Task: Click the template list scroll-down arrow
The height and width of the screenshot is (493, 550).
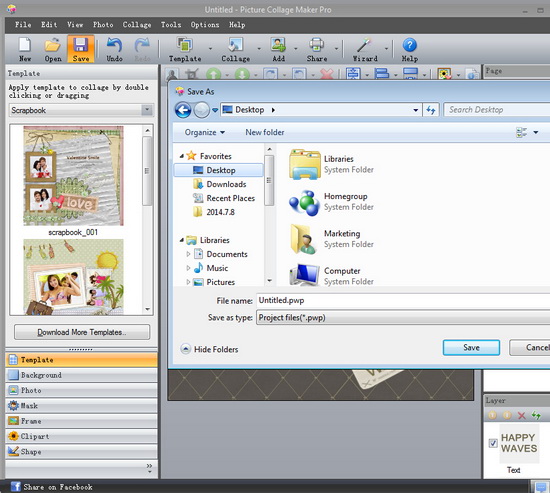Action: (x=148, y=309)
